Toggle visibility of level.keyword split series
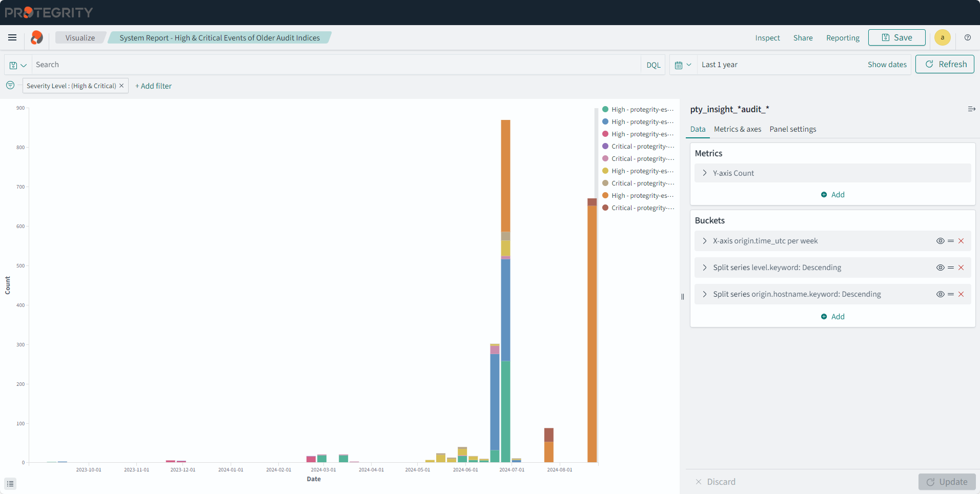The width and height of the screenshot is (980, 494). coord(940,267)
